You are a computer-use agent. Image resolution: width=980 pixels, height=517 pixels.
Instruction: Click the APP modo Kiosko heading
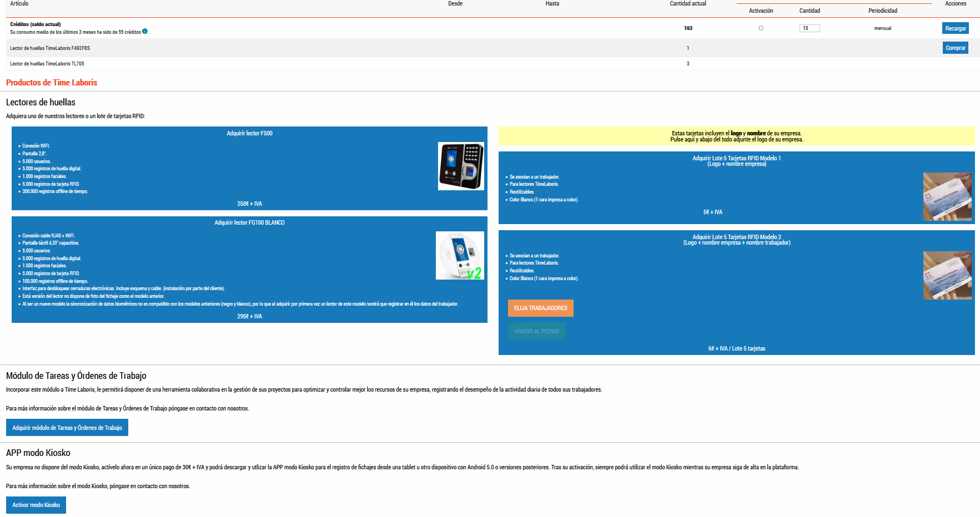pyautogui.click(x=38, y=453)
